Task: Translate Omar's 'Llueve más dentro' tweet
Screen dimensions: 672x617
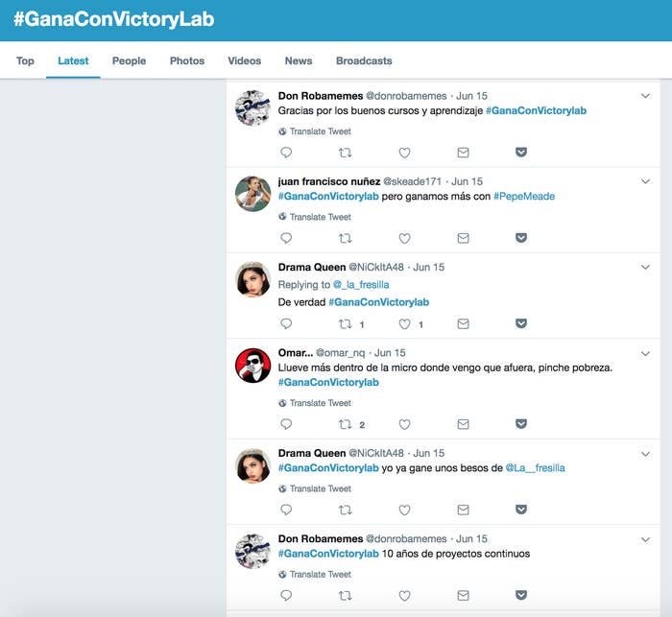Action: pos(315,403)
